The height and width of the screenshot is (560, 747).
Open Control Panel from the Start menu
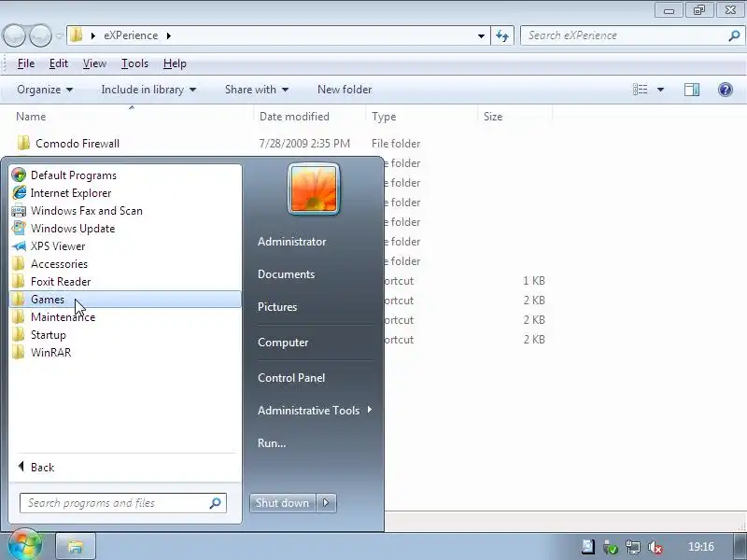click(x=291, y=378)
